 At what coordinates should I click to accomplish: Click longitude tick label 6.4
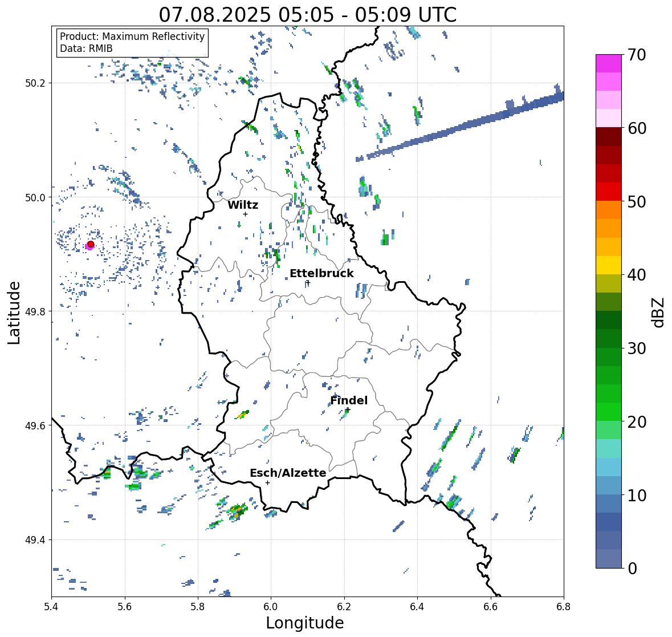click(x=417, y=606)
